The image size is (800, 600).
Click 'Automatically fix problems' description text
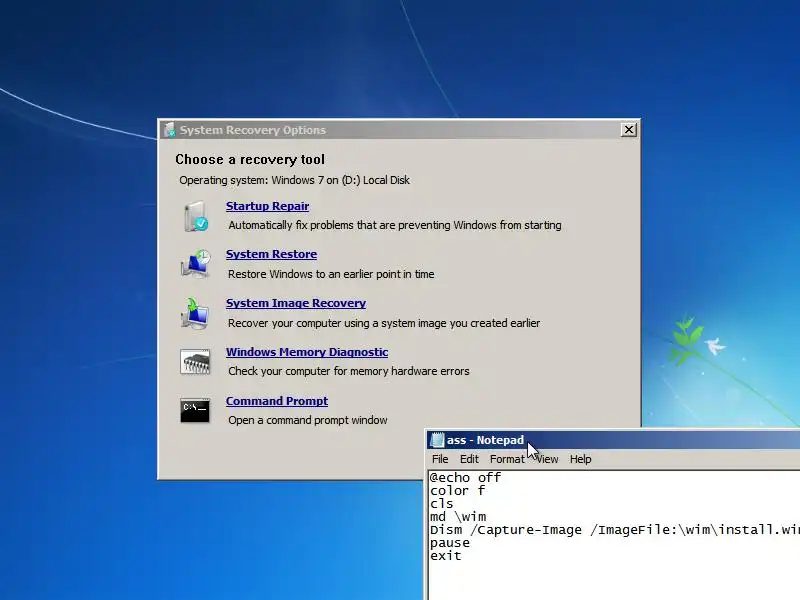[395, 225]
